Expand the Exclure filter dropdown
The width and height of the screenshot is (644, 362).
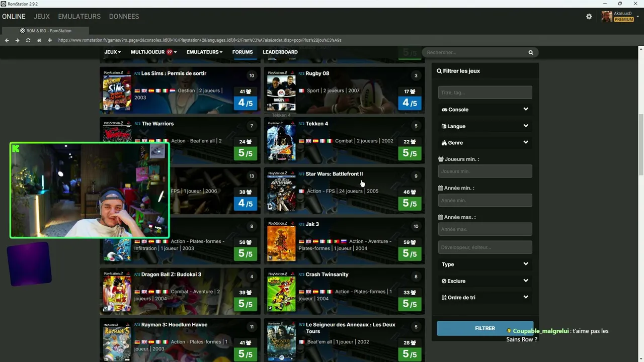[x=485, y=281]
